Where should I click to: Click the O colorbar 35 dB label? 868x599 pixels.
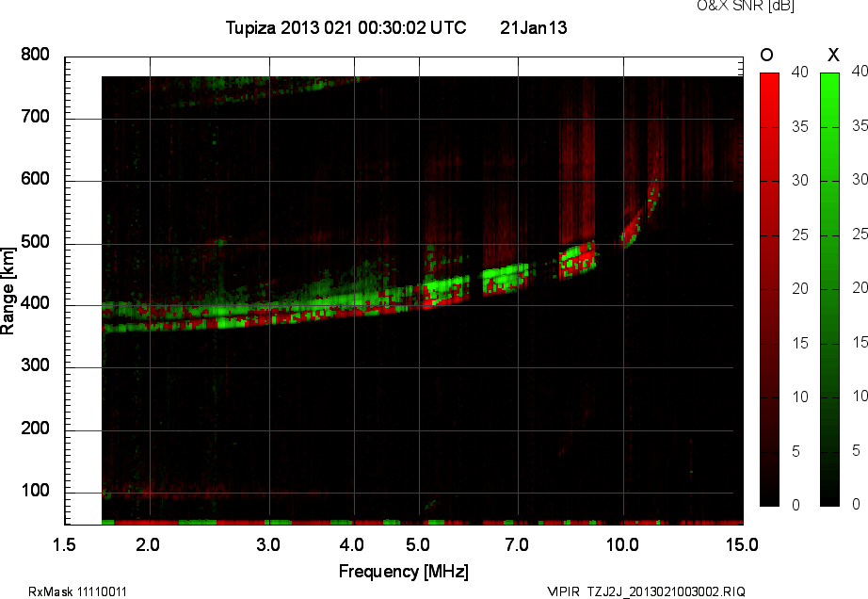[800, 127]
